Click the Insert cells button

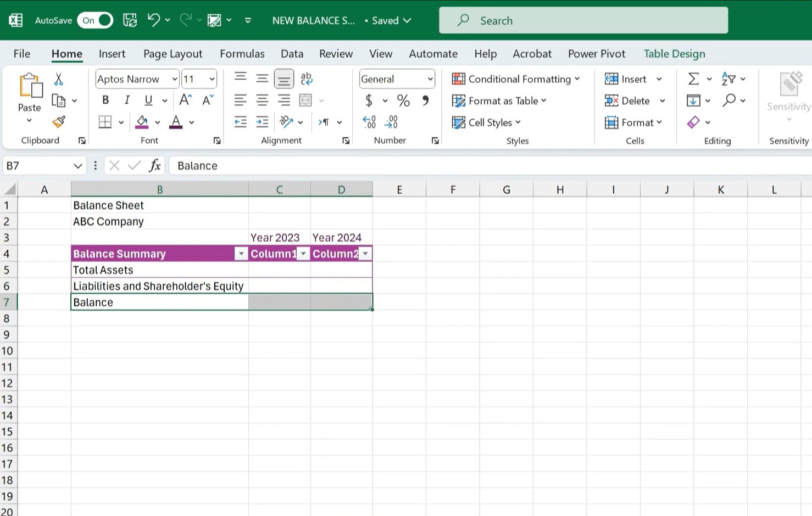[626, 79]
